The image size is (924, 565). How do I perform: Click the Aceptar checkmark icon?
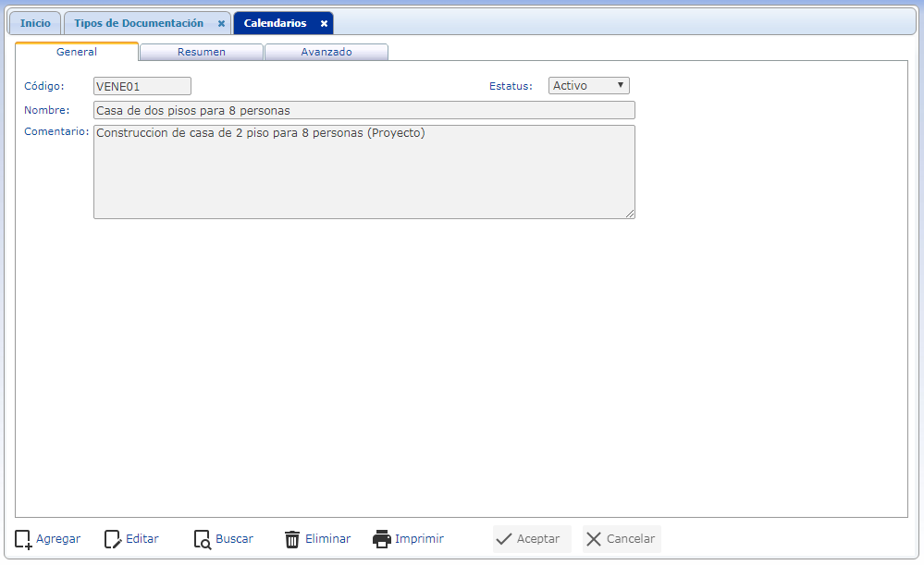(x=504, y=539)
